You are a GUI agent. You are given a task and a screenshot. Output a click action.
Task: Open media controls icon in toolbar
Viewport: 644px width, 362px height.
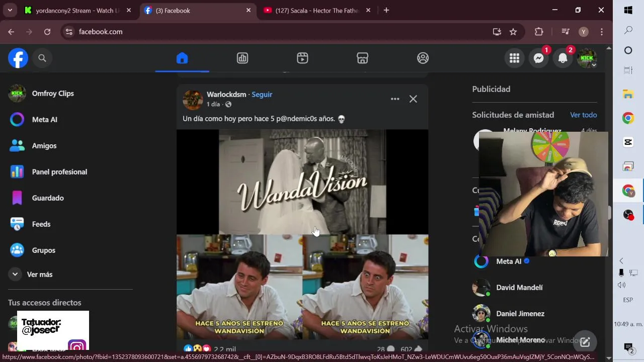[566, 32]
